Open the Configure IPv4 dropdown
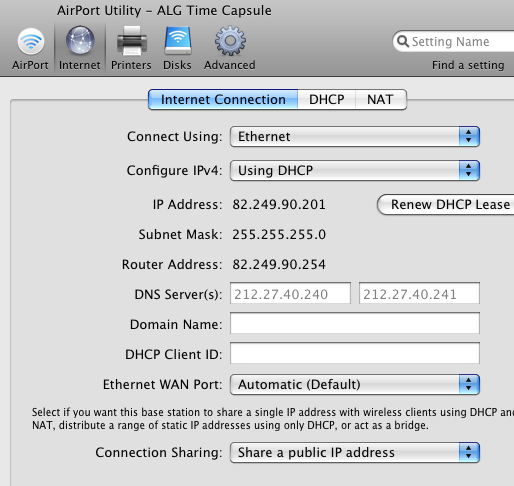The width and height of the screenshot is (514, 486). [x=355, y=170]
